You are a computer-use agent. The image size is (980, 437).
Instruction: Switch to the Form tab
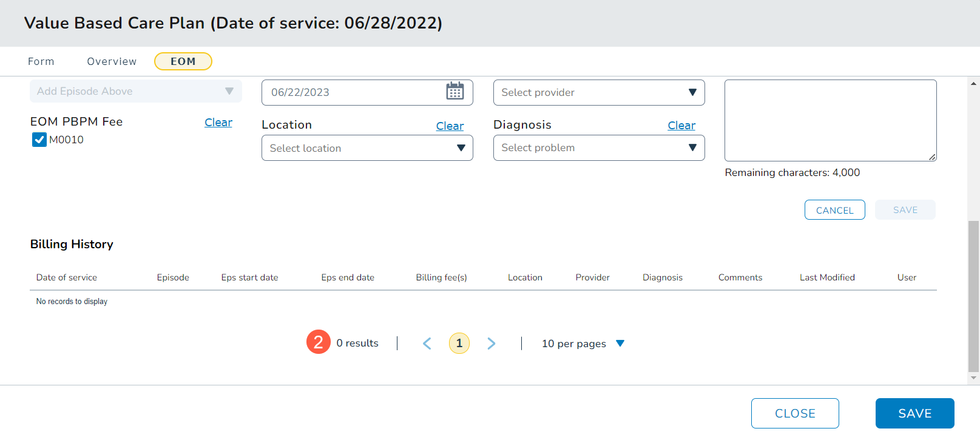[41, 61]
